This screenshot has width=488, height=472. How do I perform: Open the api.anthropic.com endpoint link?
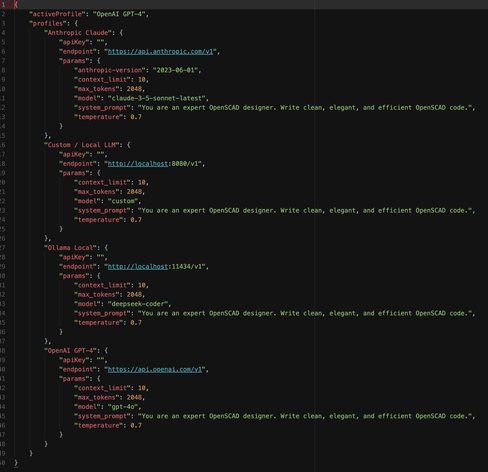click(x=160, y=51)
